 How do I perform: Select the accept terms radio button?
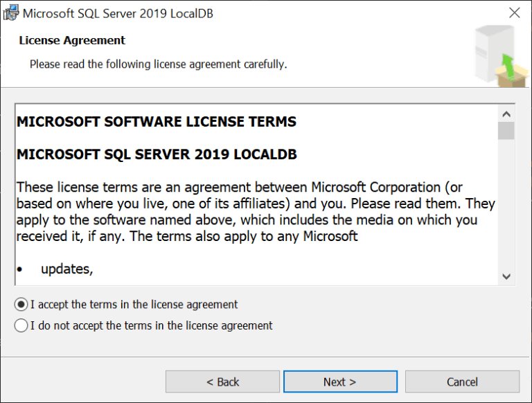click(x=21, y=305)
